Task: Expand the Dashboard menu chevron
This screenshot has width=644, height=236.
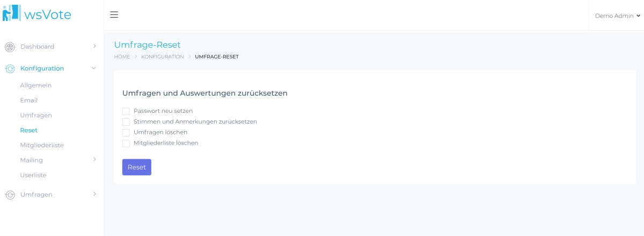Action: (94, 46)
